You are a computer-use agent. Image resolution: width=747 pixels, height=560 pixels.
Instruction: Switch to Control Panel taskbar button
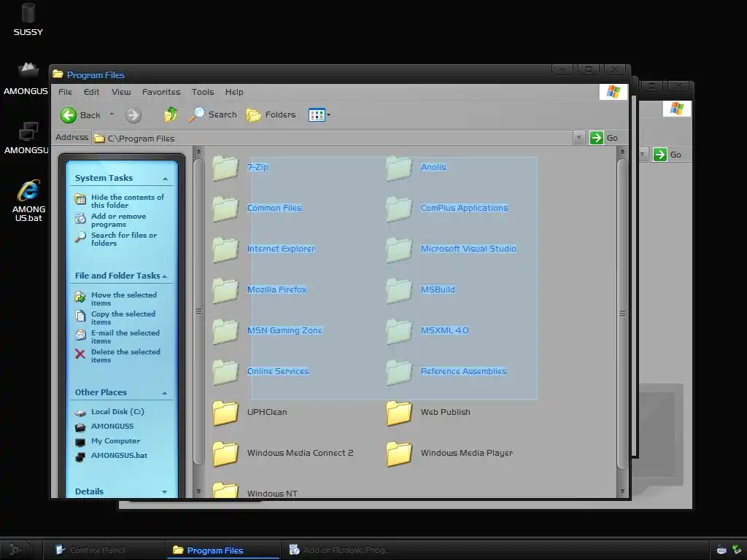tap(104, 550)
